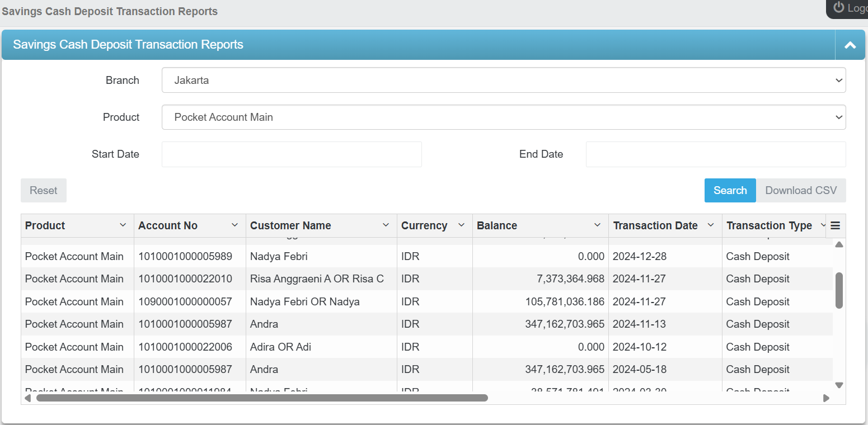868x425 pixels.
Task: Expand the Branch dropdown showing Jakarta
Action: coord(503,81)
